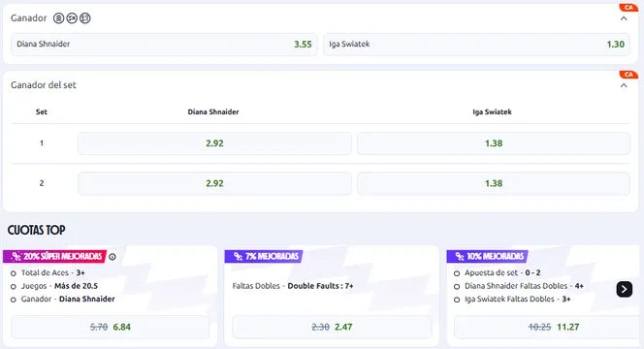Click the orange CA badge on Ganador del set card

(628, 75)
